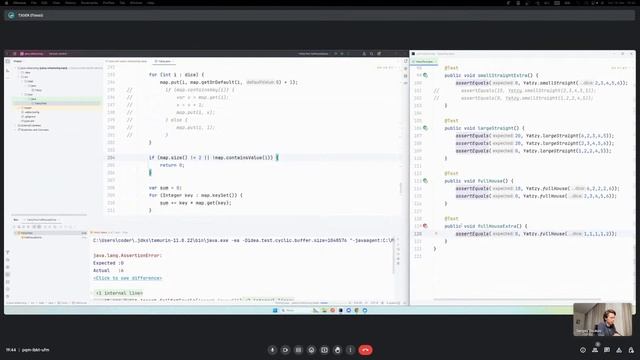The width and height of the screenshot is (640, 360).
Task: Select the YatzyTest tab in right window
Action: (424, 62)
